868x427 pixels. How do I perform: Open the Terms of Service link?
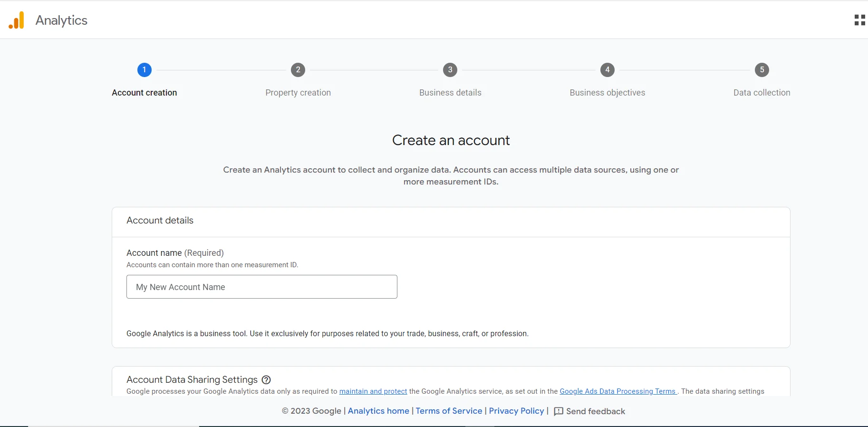(449, 411)
